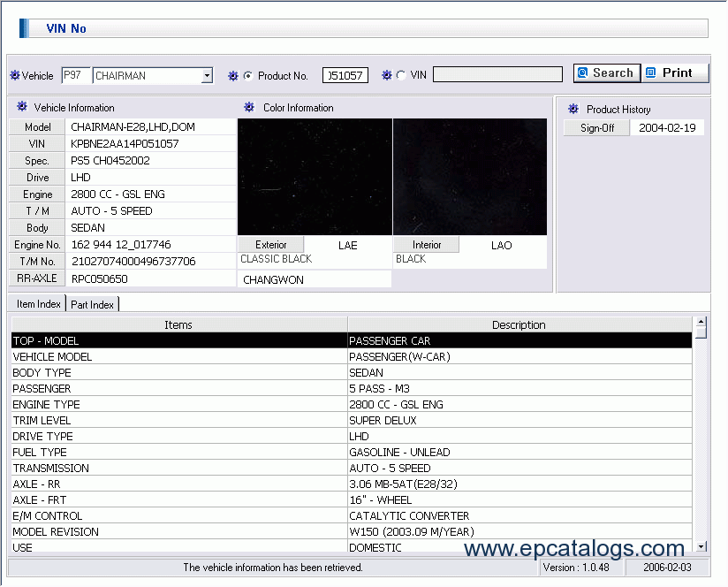
Task: Select the VIN radio button
Action: (401, 75)
